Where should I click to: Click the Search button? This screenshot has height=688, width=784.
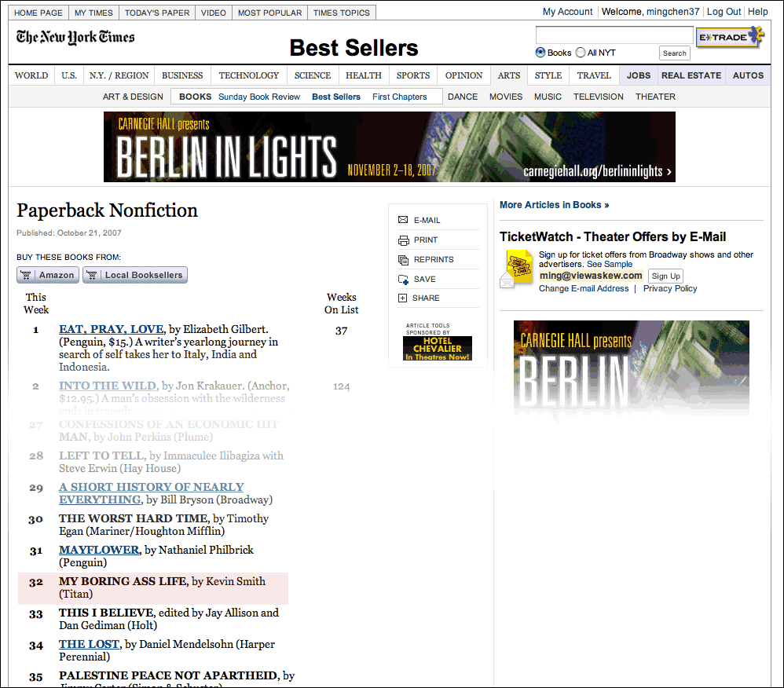pos(675,53)
